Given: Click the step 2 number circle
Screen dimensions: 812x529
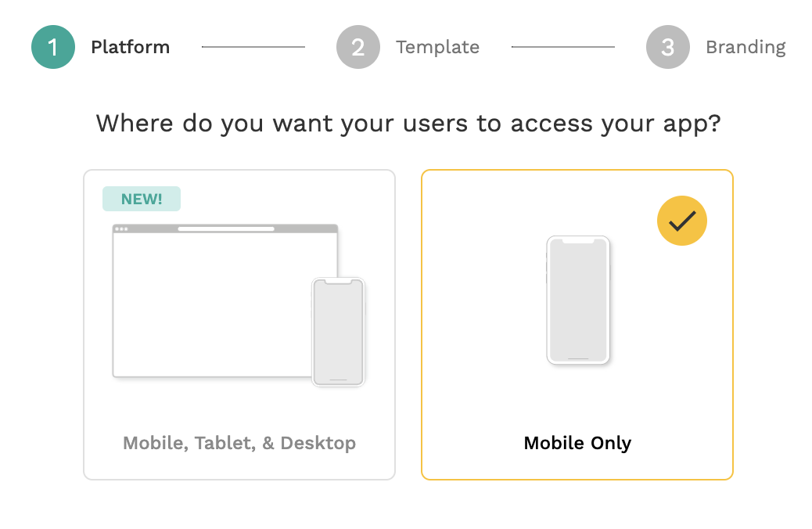Looking at the screenshot, I should pyautogui.click(x=358, y=47).
